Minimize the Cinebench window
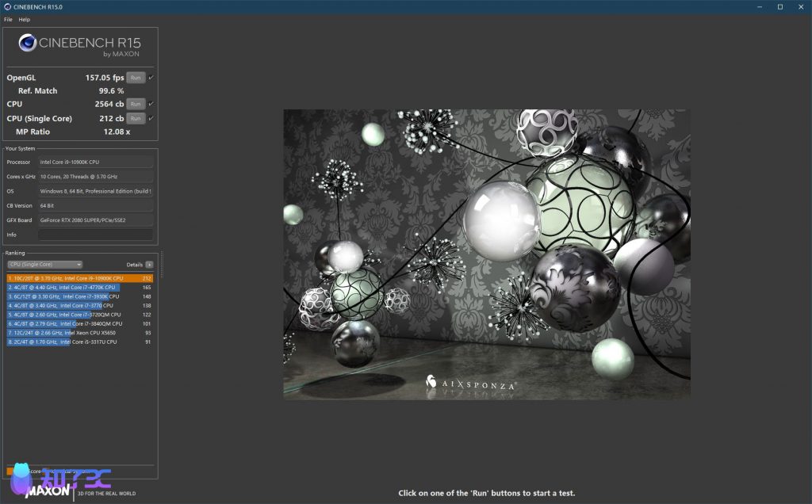The width and height of the screenshot is (812, 504). coord(760,6)
